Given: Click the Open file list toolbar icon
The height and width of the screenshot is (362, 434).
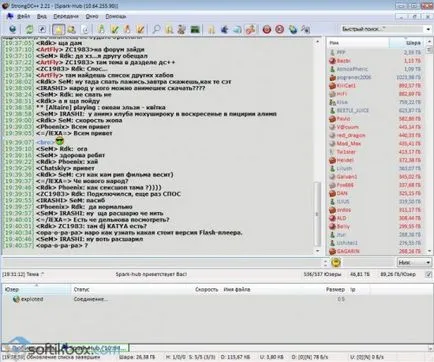Looking at the screenshot, I should [x=211, y=29].
